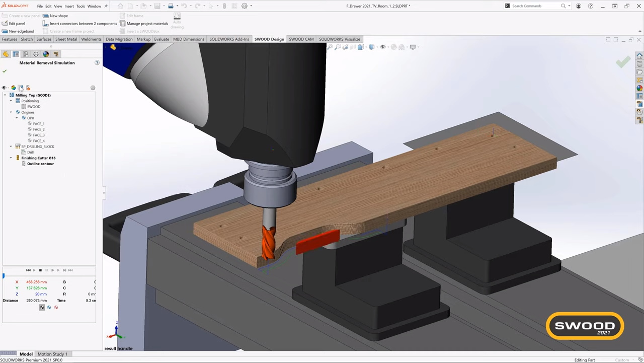Stop the simulation playback
The height and width of the screenshot is (363, 644).
(40, 270)
